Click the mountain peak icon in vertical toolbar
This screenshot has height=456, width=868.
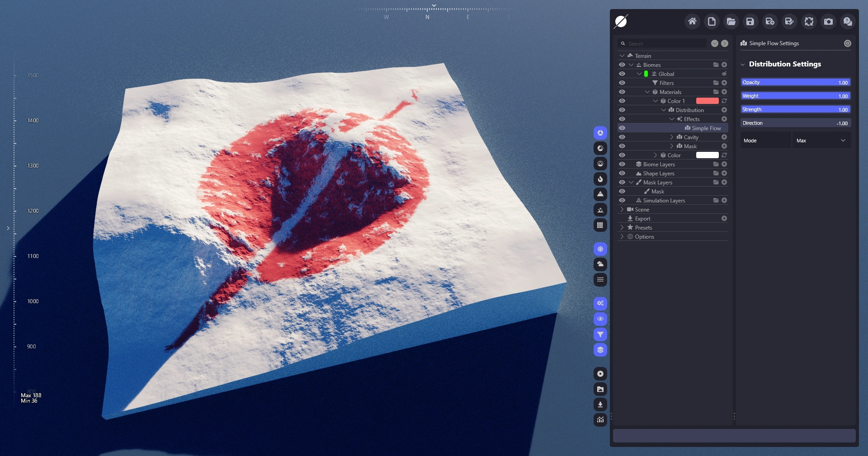600,194
